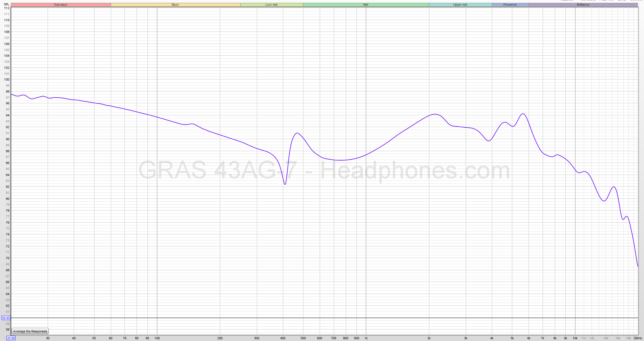644x341 pixels.
Task: Click the SPL axis title
Action: pyautogui.click(x=6, y=4)
